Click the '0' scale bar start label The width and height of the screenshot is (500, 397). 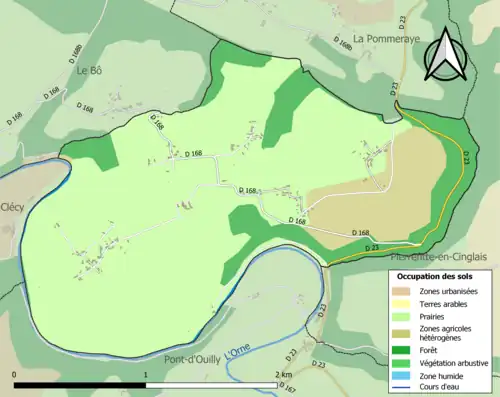(x=14, y=375)
